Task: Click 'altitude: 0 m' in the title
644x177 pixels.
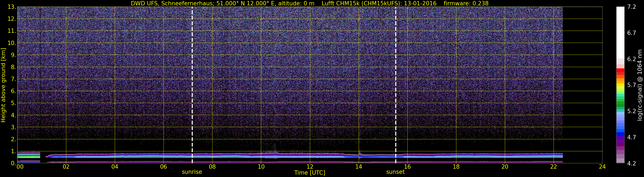Action: (x=296, y=3)
